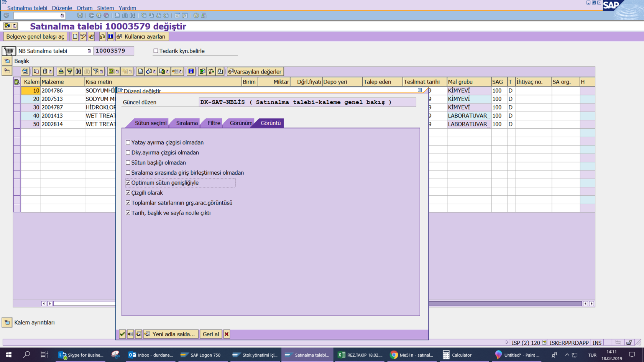
Task: Click the Details magnifier icon in the item grid toolbar
Action: pyautogui.click(x=25, y=71)
